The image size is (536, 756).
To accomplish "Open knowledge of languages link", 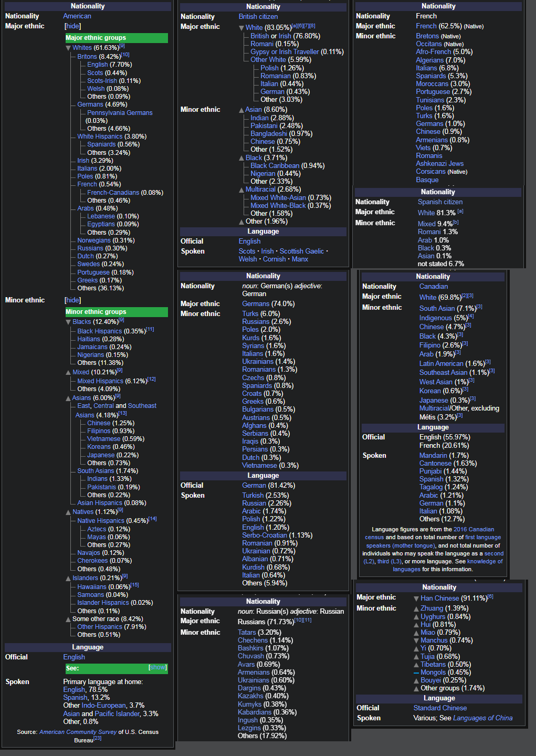I will pos(448,565).
